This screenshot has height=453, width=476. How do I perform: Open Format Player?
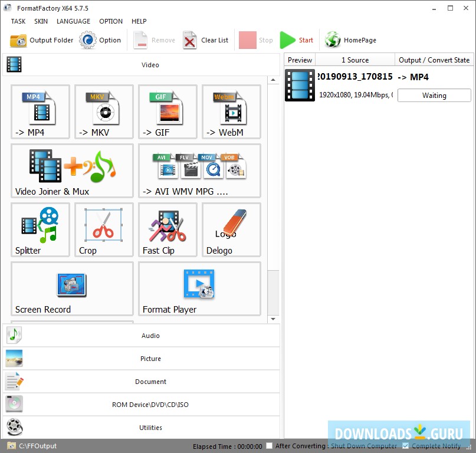pos(199,289)
